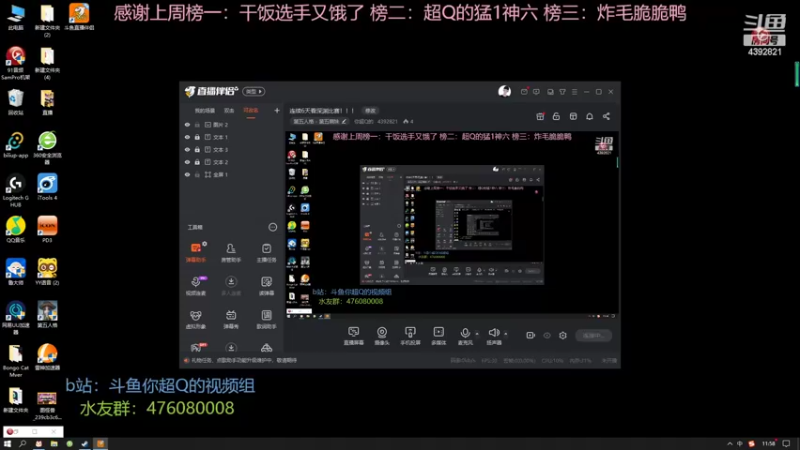Select the 文本 2 layer row
The image size is (800, 450).
(232, 162)
